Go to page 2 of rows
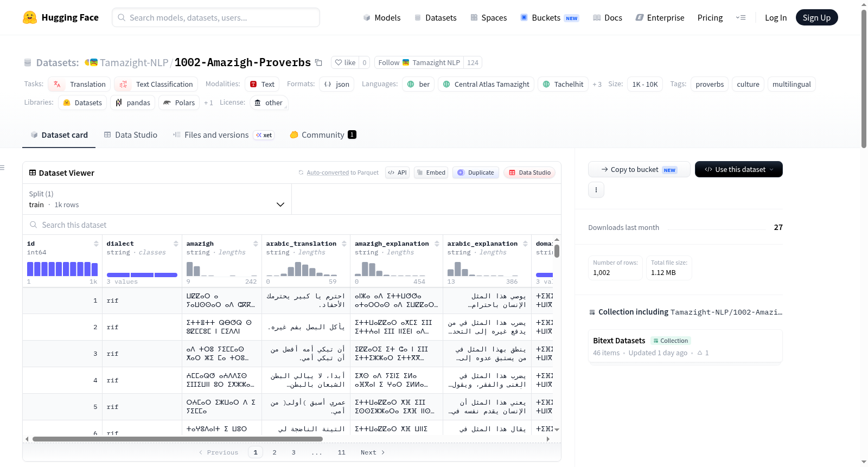 coord(275,452)
